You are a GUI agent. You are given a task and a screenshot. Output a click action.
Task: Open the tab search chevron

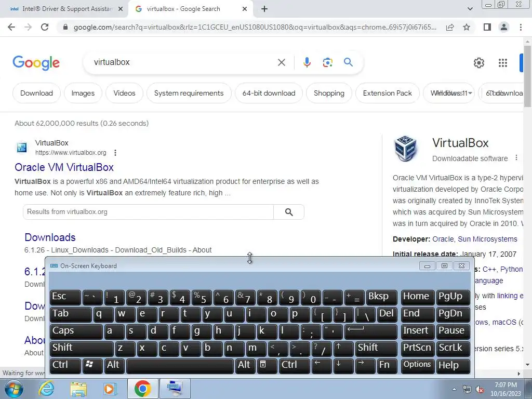[x=470, y=9]
